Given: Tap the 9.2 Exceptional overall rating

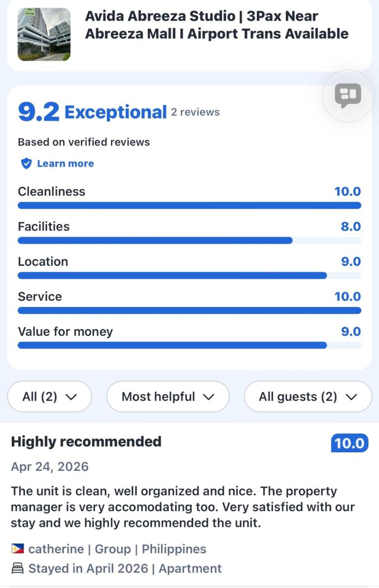Looking at the screenshot, I should click(x=92, y=112).
